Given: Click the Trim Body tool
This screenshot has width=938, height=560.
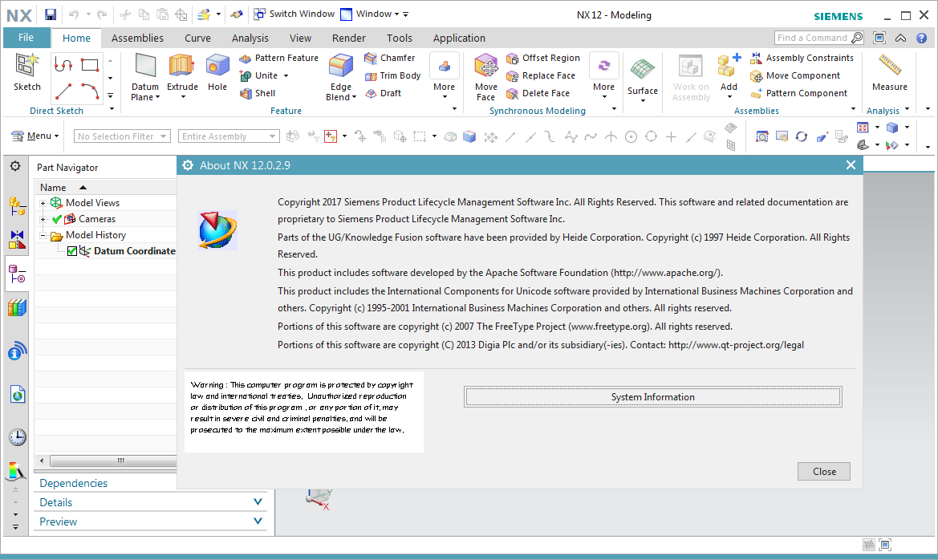Looking at the screenshot, I should 393,76.
